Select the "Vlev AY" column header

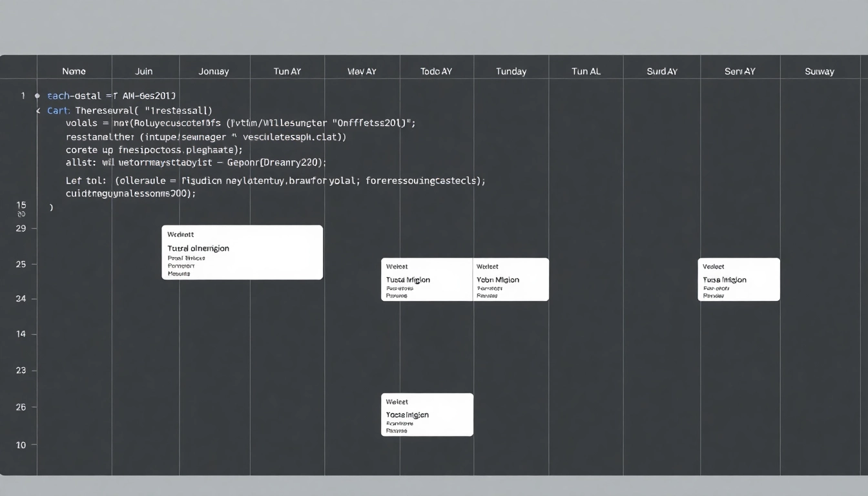(x=362, y=72)
